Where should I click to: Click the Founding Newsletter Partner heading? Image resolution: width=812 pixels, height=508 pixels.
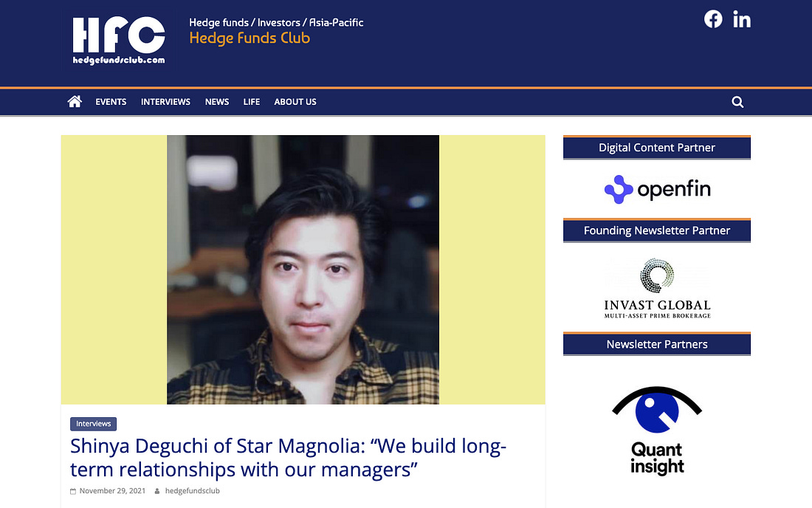tap(657, 230)
